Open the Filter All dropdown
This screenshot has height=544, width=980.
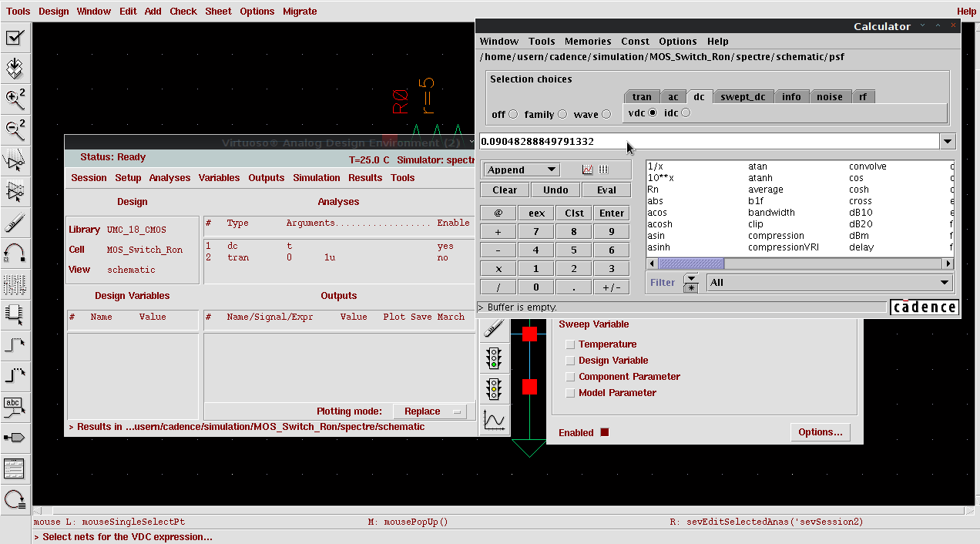(x=830, y=283)
